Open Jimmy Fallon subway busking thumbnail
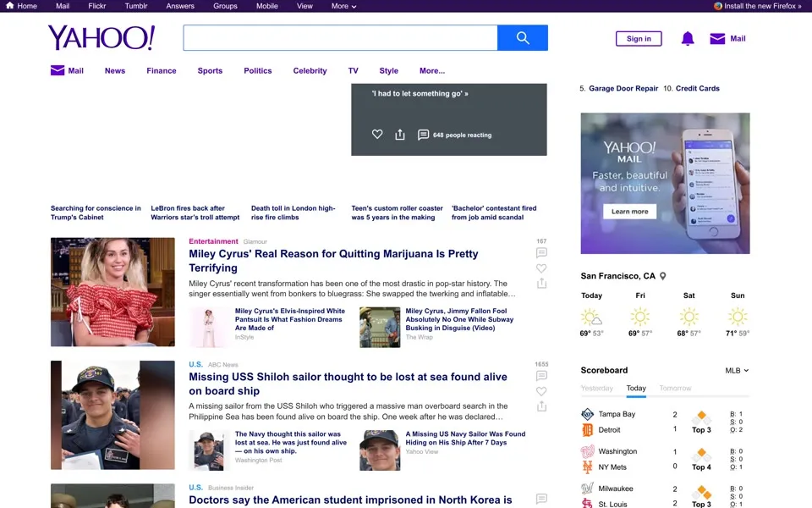The image size is (812, 508). (380, 327)
